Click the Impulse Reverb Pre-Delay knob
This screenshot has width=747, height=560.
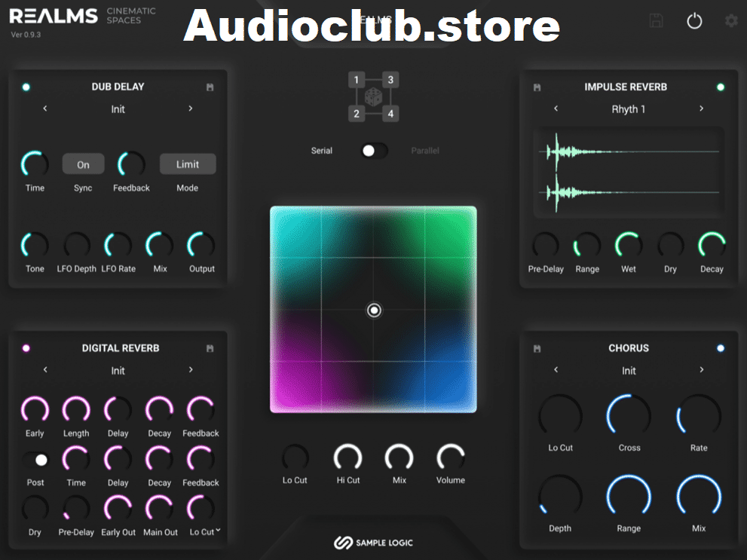pyautogui.click(x=546, y=246)
